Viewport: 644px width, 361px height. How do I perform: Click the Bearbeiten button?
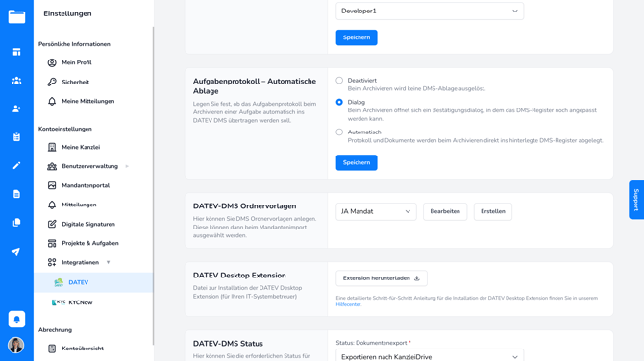pyautogui.click(x=445, y=211)
